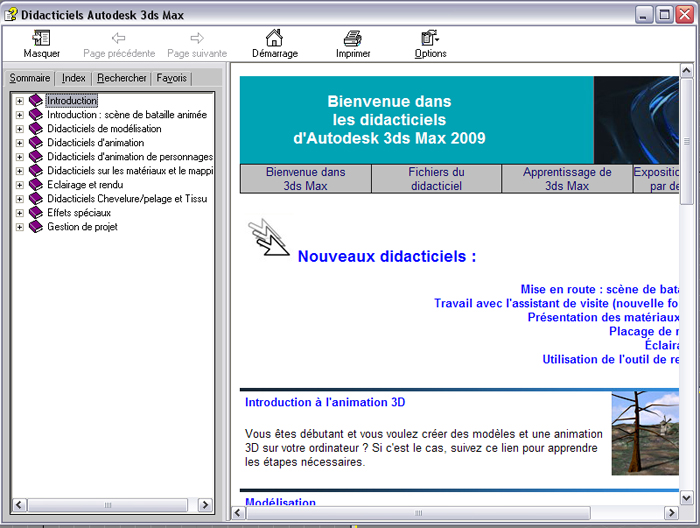Follow Introduction à l'animation 3D link

click(325, 402)
